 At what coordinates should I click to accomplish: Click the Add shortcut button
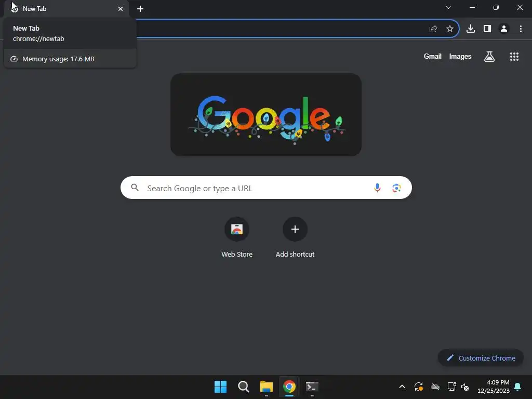[x=295, y=237]
